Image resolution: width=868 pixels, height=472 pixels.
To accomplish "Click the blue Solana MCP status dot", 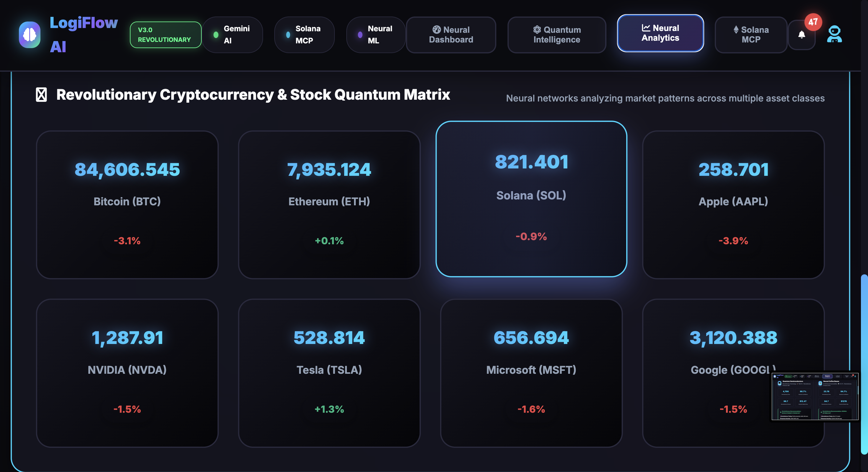I will pos(288,35).
